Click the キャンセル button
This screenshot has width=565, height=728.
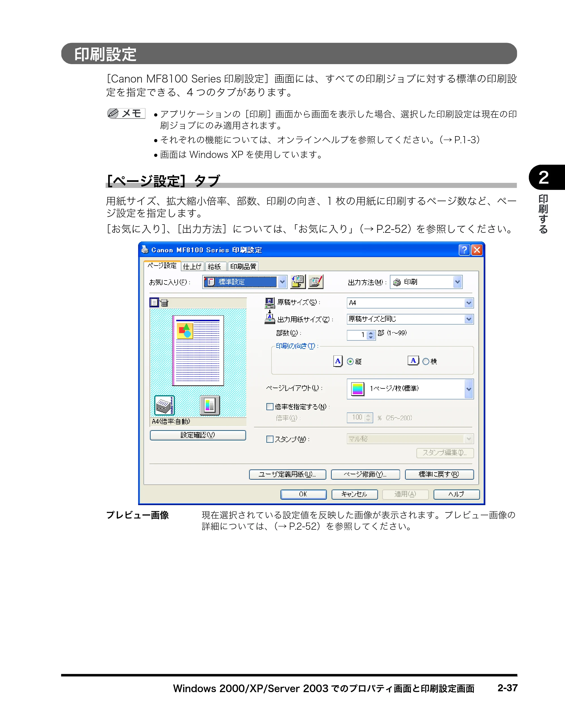[355, 494]
